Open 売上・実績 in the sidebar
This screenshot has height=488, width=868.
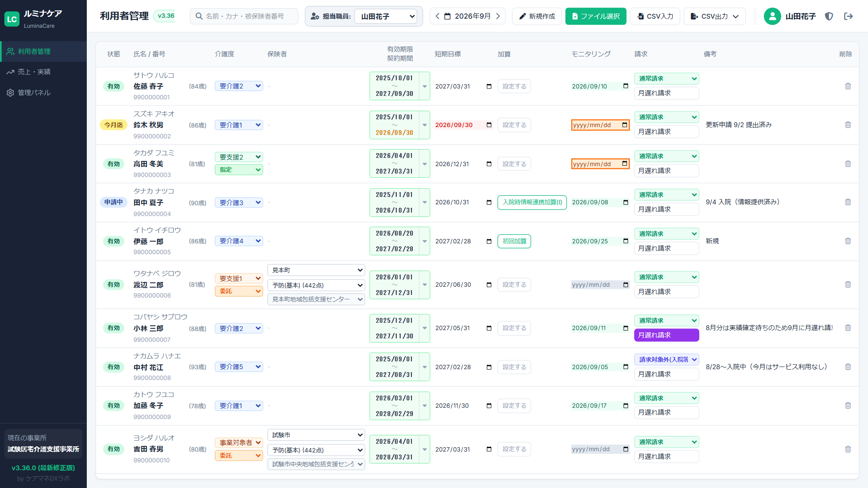tap(43, 72)
